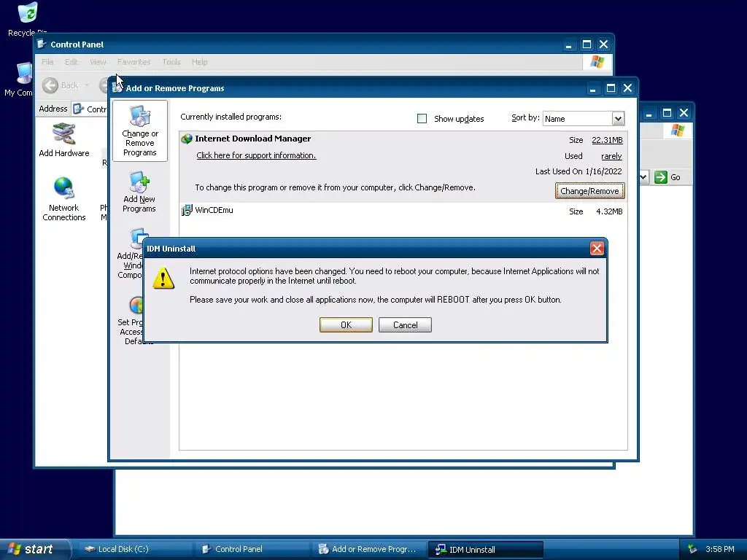Switch to IDM Uninstall taskbar item
The image size is (747, 560).
[485, 550]
